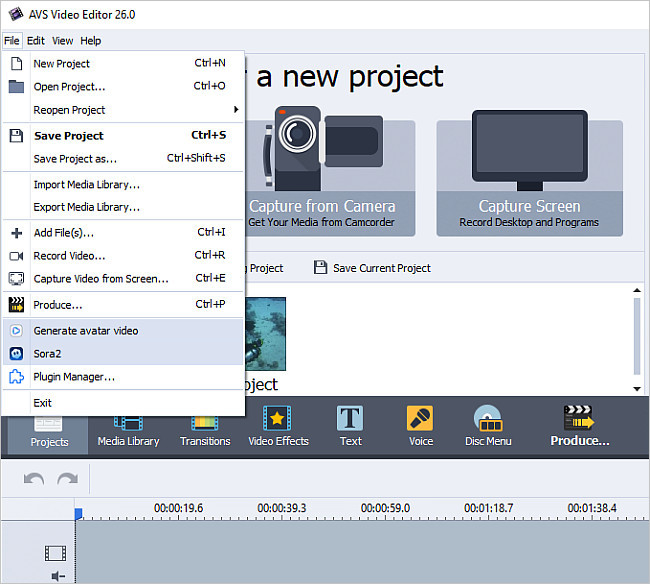Choose Plugin Manager... menu entry
This screenshot has width=650, height=584.
pyautogui.click(x=123, y=376)
